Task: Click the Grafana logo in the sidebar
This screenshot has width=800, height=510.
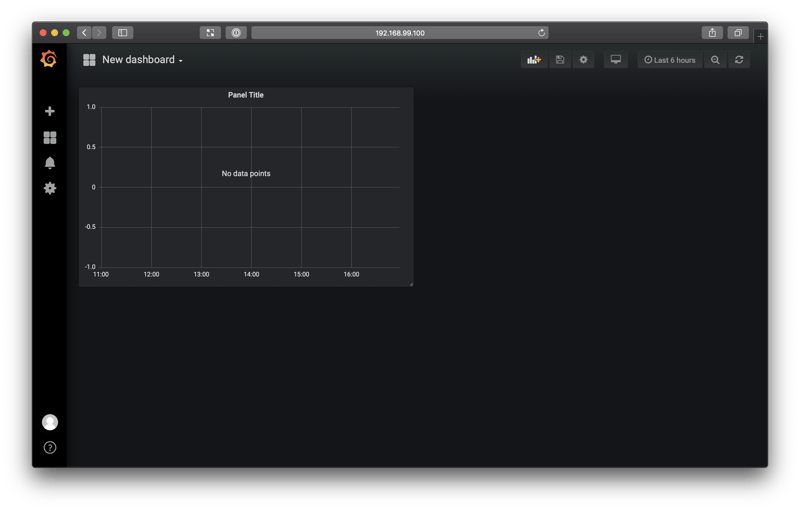Action: point(49,59)
